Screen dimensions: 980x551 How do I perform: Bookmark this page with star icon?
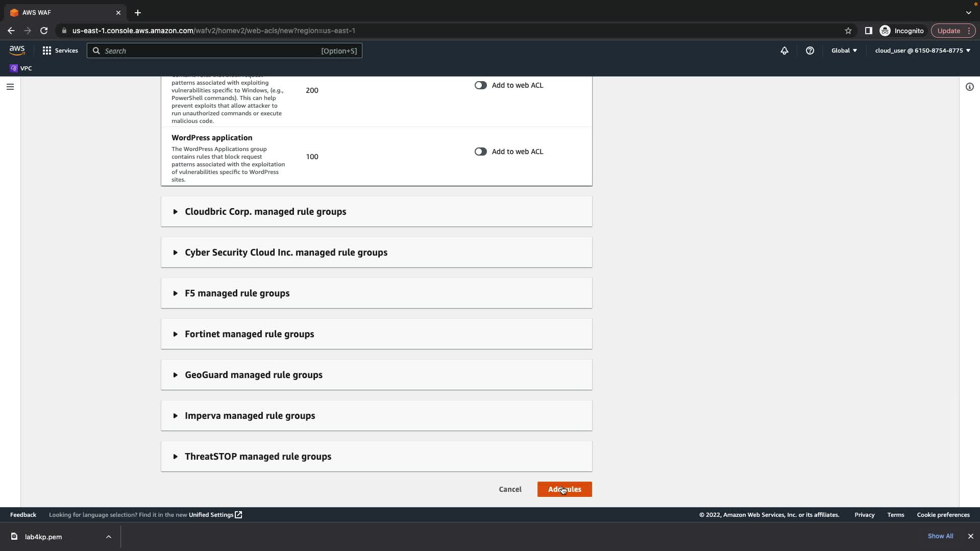coord(848,31)
